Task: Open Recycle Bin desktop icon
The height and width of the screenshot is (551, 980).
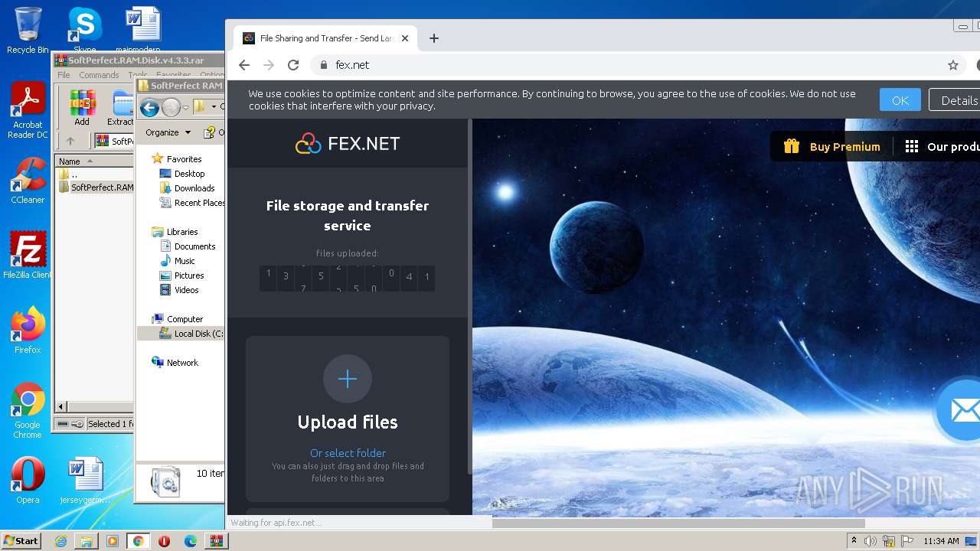Action: [x=28, y=31]
